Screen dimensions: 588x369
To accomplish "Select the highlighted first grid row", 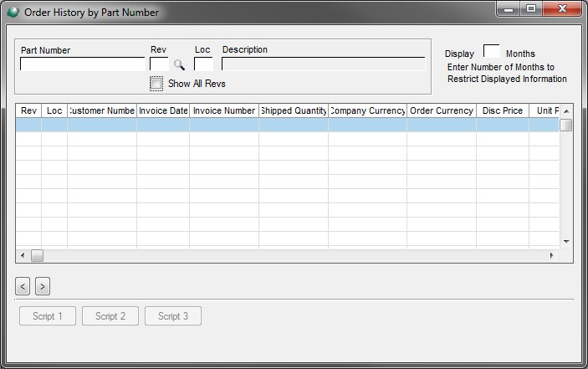I will (x=287, y=125).
